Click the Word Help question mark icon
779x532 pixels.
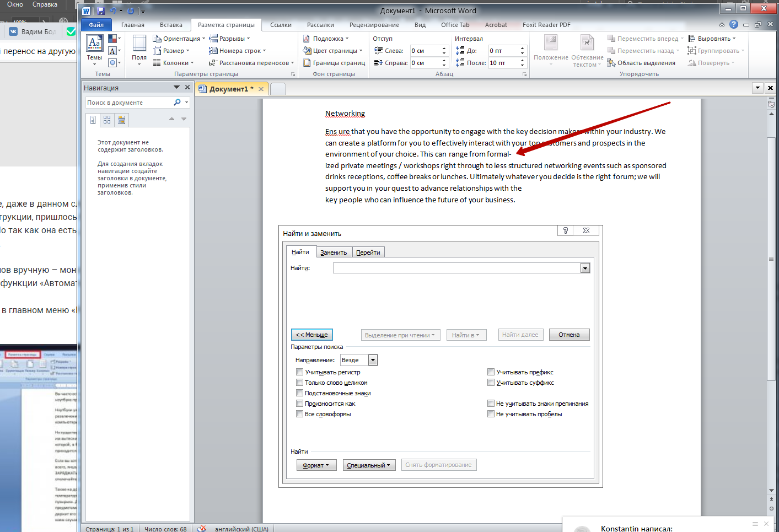point(733,25)
